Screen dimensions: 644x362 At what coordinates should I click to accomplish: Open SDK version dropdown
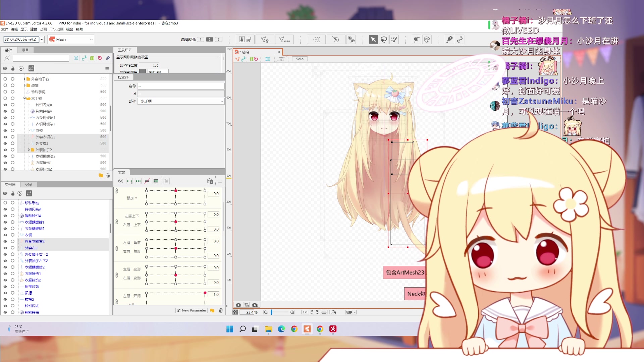point(42,40)
